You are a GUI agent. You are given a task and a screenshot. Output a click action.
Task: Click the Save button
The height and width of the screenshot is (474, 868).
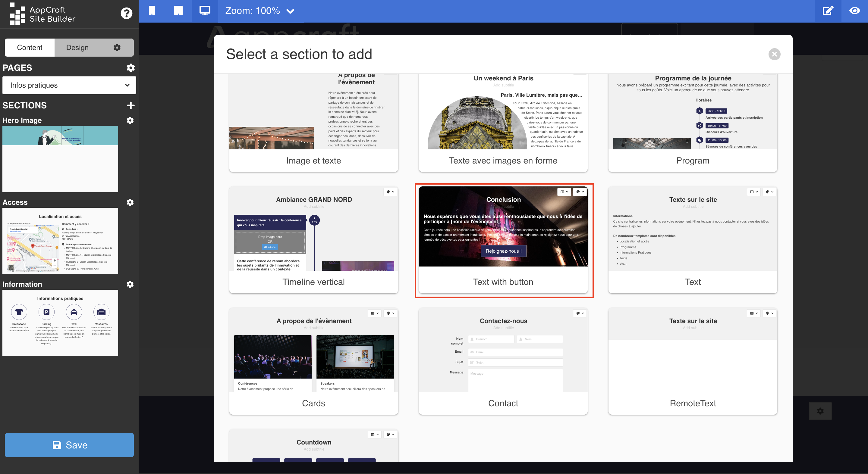point(69,445)
